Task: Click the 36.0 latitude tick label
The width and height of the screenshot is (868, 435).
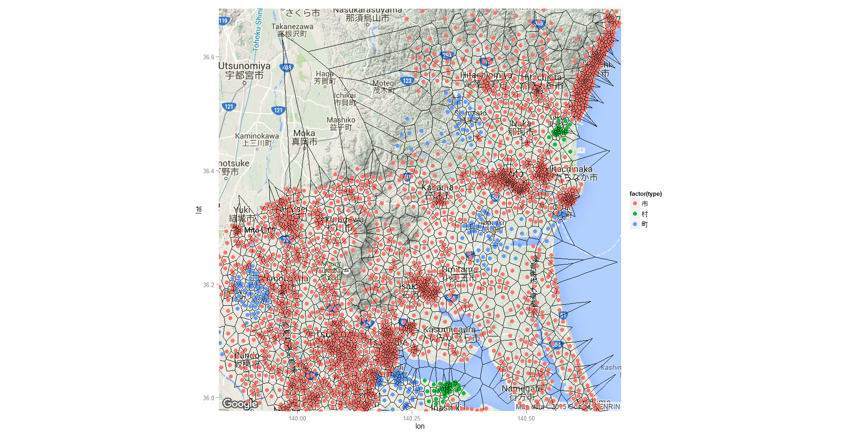Action: (x=208, y=398)
